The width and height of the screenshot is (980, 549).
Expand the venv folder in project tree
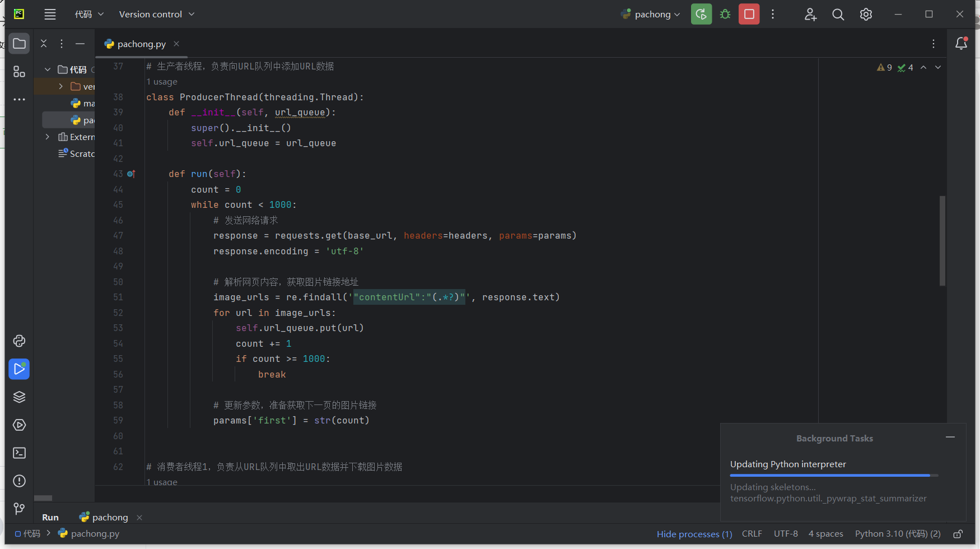(x=61, y=86)
